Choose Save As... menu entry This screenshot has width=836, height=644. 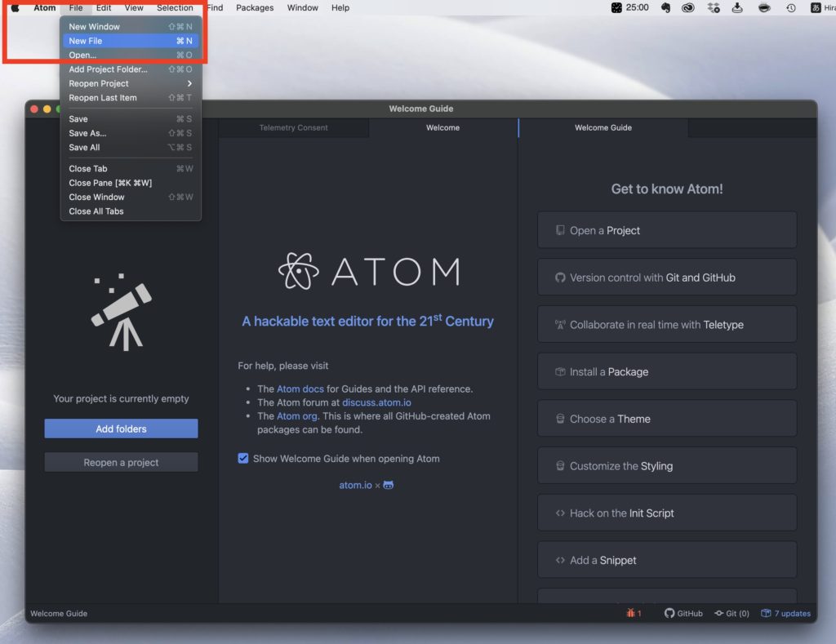(x=131, y=133)
